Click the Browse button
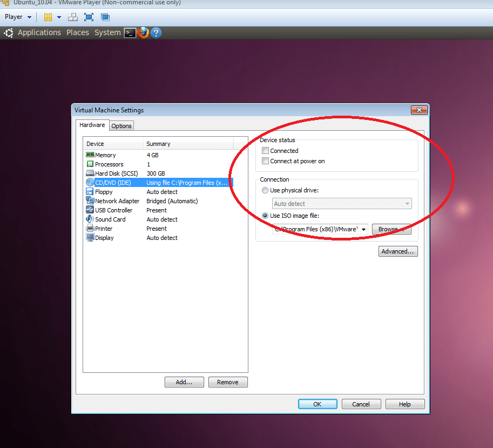Viewport: 493px width, 448px height. tap(391, 229)
